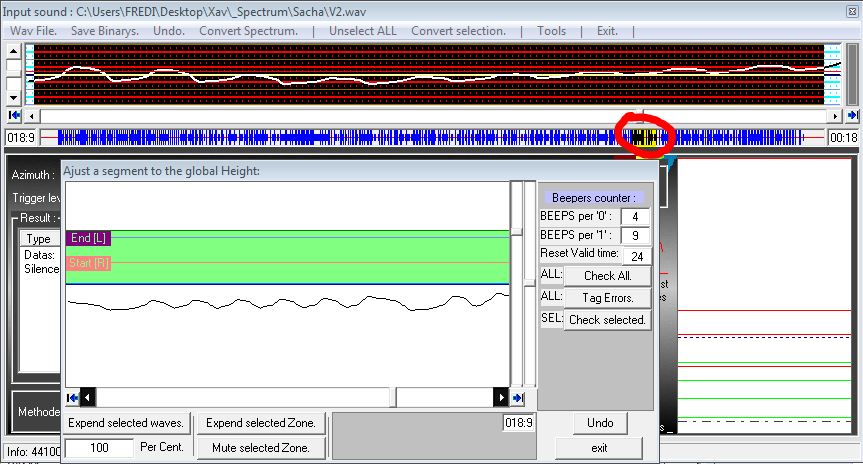Screen dimensions: 863x464
Task: Select the End [L] marker label
Action: coord(88,238)
